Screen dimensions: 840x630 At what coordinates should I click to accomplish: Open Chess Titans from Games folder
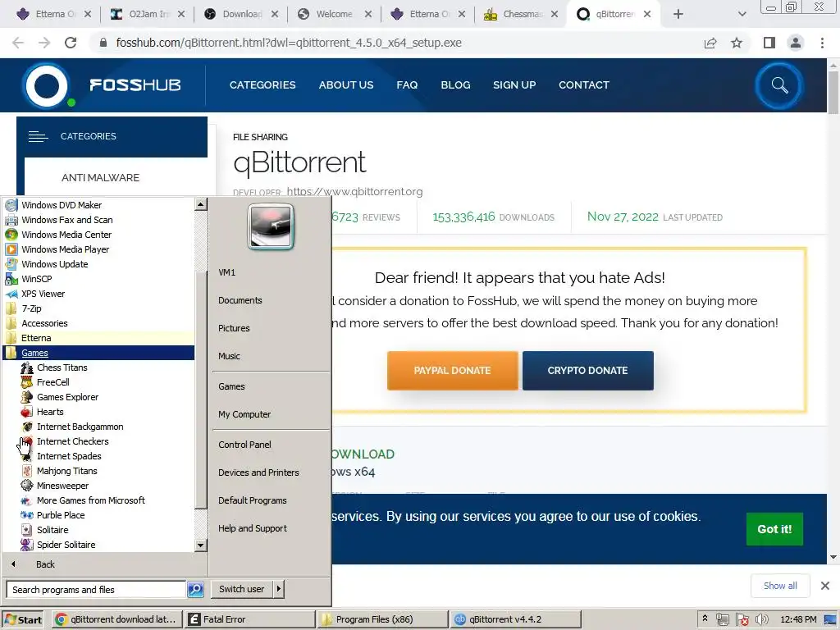[x=62, y=367]
